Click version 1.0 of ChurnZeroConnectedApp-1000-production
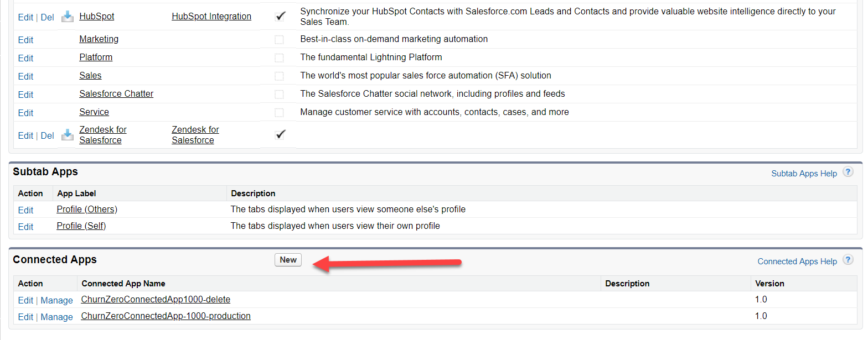The height and width of the screenshot is (340, 868). [761, 316]
